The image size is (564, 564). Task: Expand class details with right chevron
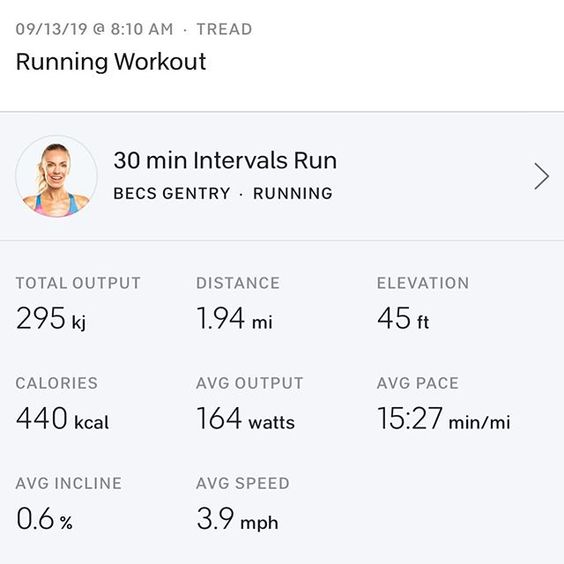(x=541, y=176)
